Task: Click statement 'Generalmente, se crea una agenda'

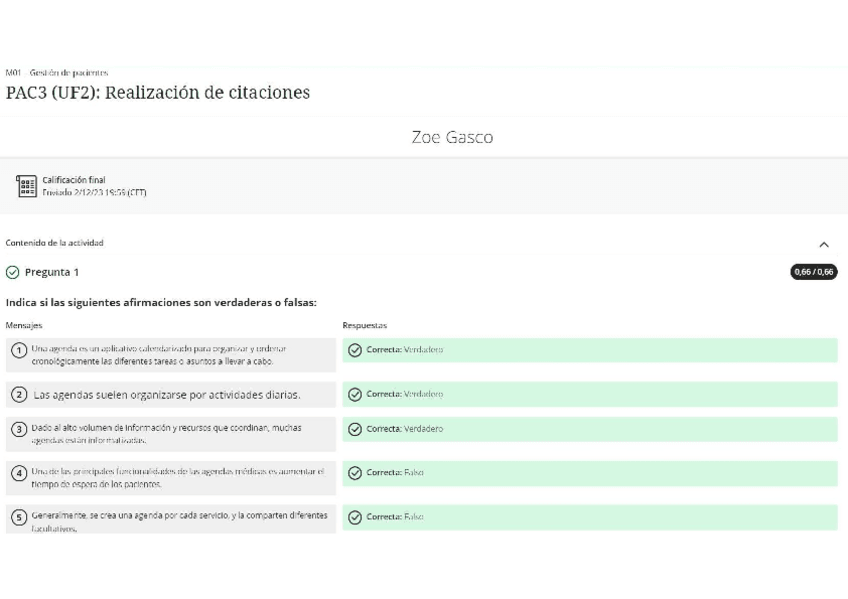Action: (180, 522)
